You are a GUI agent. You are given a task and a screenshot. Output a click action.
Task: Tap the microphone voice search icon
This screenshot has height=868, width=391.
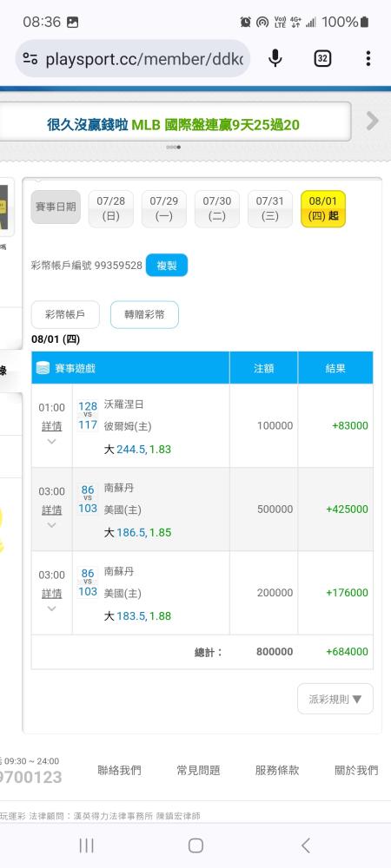pos(275,58)
